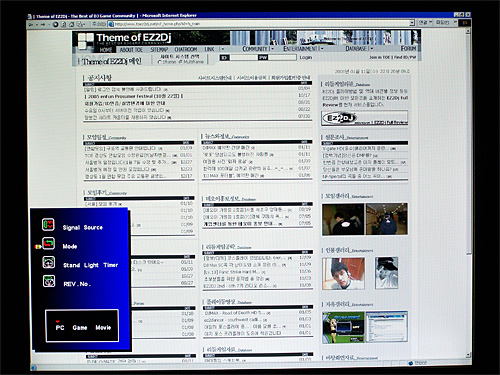500x375 pixels.
Task: Open the desktop screenshot thumbnail
Action: pyautogui.click(x=387, y=327)
